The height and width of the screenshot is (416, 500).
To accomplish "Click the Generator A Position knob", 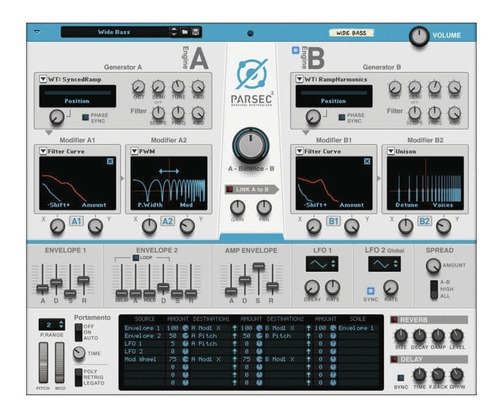I will (57, 117).
